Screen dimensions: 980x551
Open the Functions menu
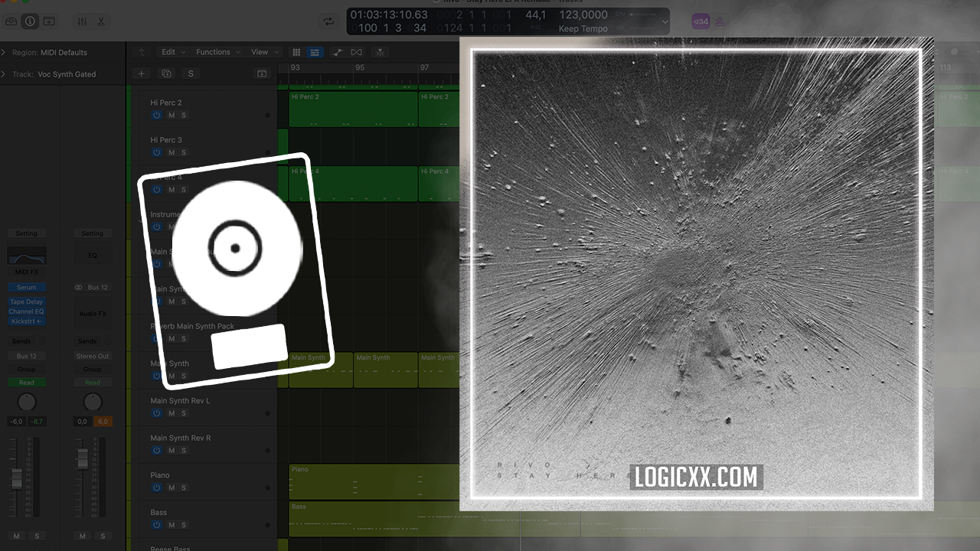point(217,52)
